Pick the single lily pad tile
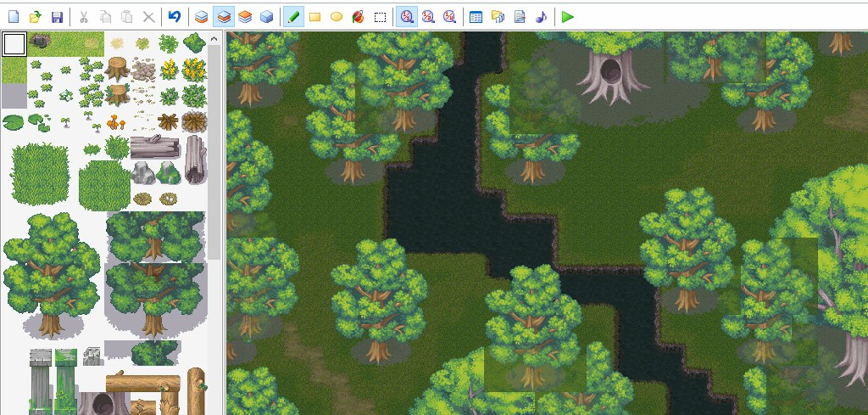This screenshot has width=868, height=415. pos(13,122)
